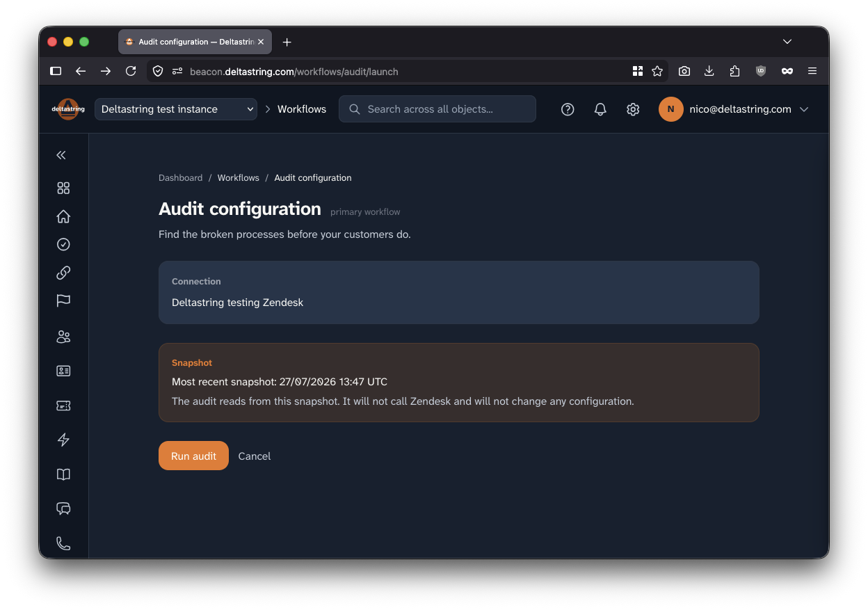Click the 'audit reads from this snapshot' note
This screenshot has height=610, width=868.
tap(403, 401)
